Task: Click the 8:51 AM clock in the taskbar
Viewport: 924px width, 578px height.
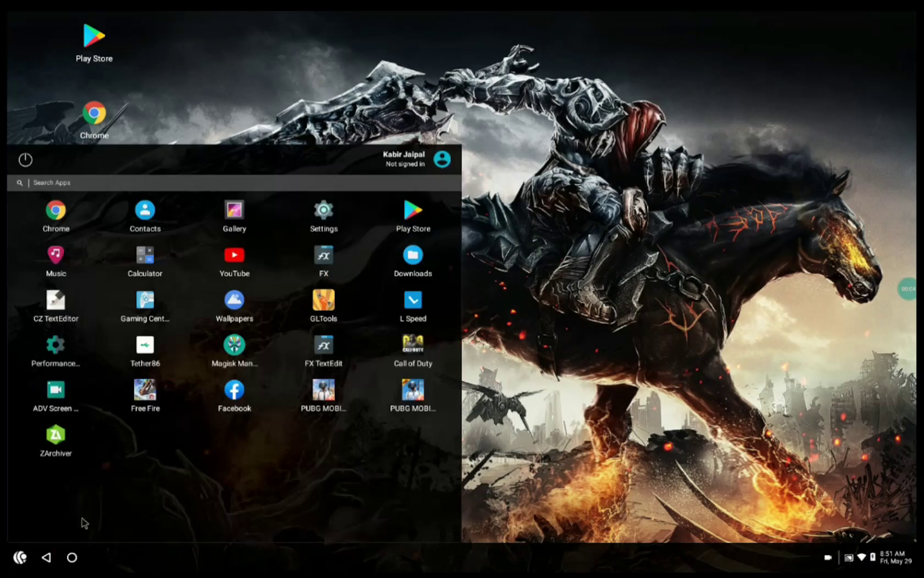Action: (893, 554)
